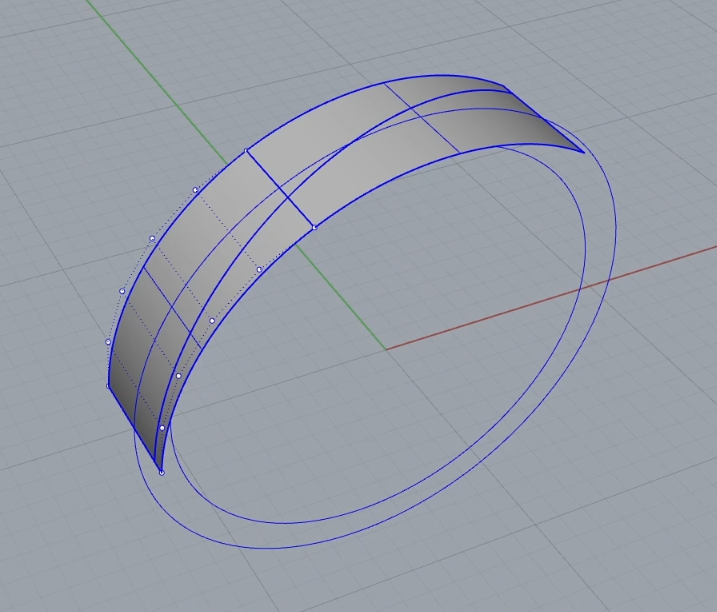
Task: Select the topmost control point on the surface's outer edge
Action: click(x=246, y=151)
